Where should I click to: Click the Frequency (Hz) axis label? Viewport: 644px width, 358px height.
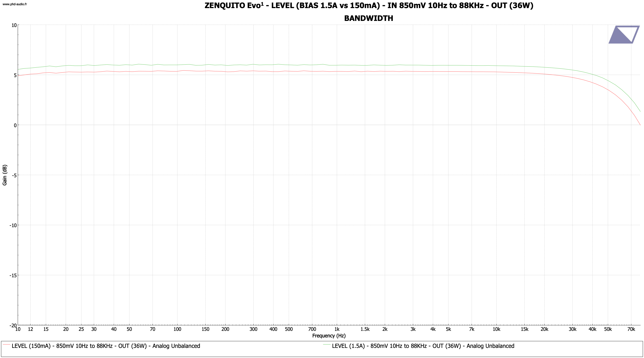pyautogui.click(x=329, y=336)
